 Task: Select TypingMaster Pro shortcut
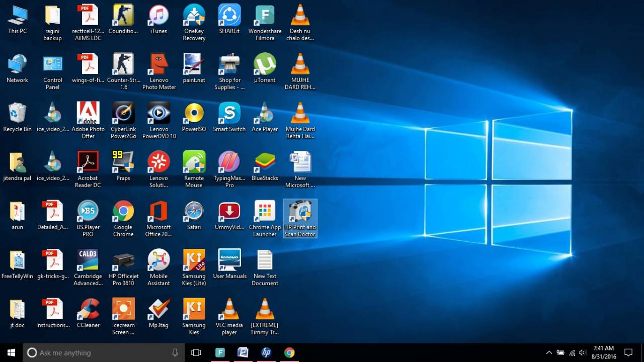229,169
